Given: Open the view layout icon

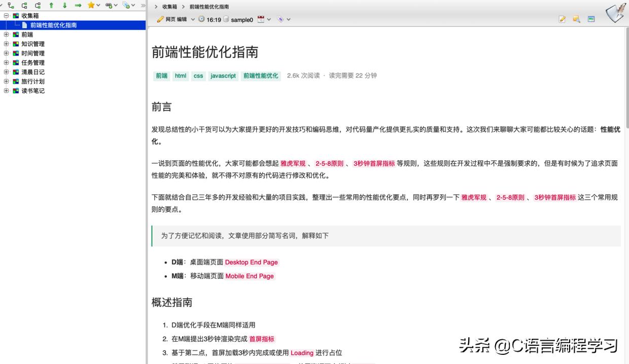Looking at the screenshot, I should [591, 18].
